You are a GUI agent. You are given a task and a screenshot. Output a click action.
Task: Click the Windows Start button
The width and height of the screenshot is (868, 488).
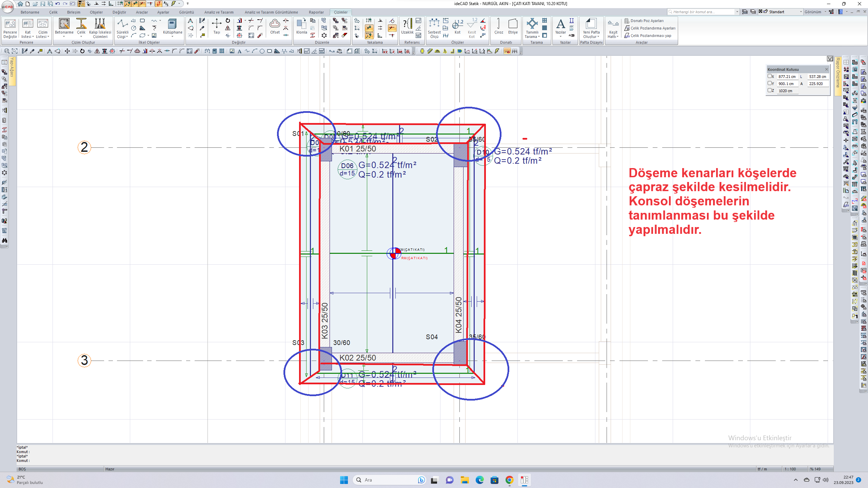tap(344, 480)
